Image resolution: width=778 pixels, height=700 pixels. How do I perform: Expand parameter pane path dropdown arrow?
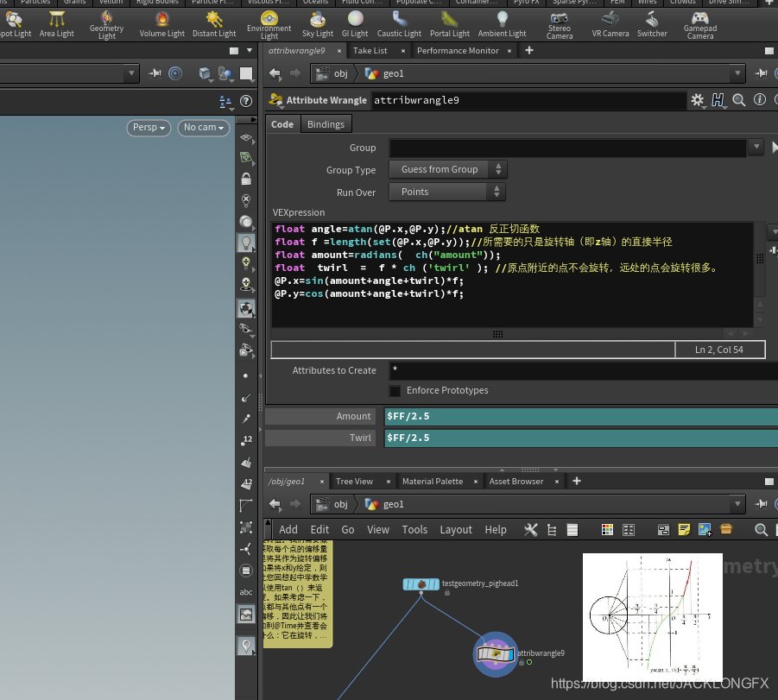(x=737, y=73)
